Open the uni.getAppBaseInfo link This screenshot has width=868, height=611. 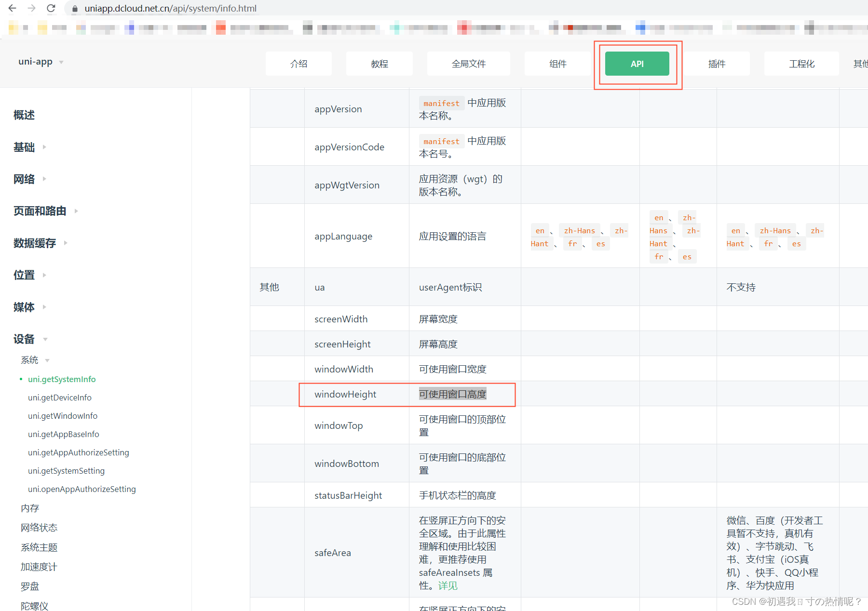coord(64,434)
